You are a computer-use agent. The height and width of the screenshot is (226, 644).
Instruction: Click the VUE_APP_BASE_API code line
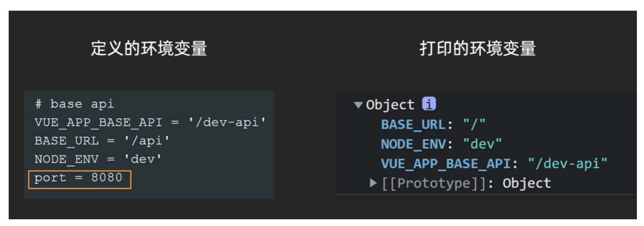150,122
